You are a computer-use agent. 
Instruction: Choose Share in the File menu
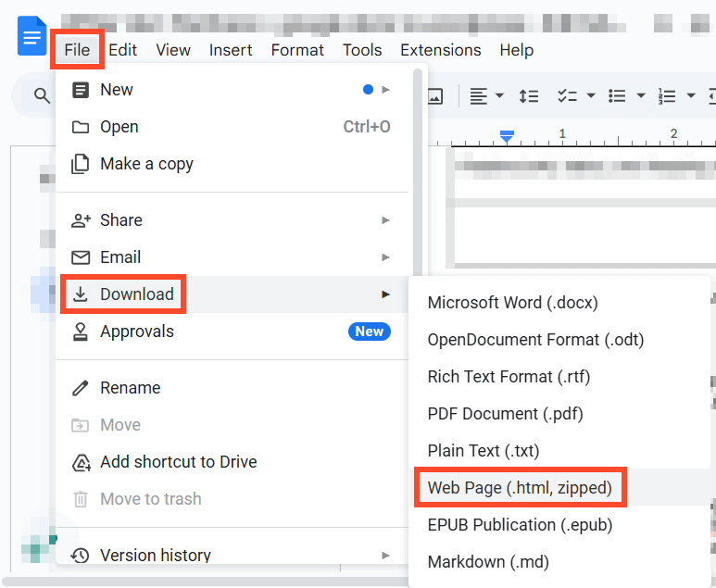(x=232, y=220)
